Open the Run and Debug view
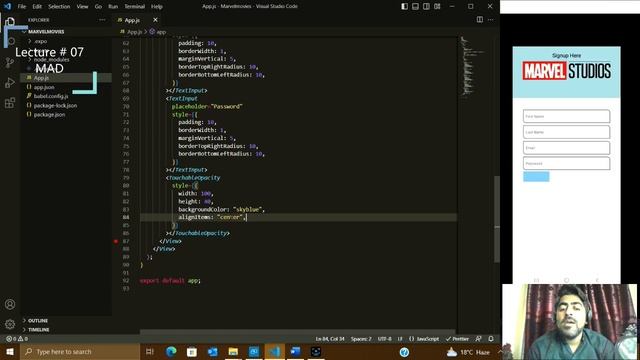Viewport: 640px width, 360px height. click(10, 83)
